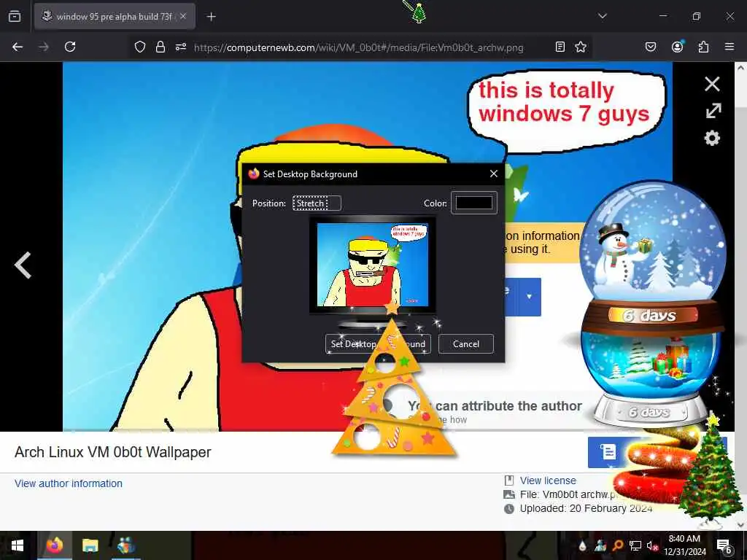Save page to Pocket

(651, 47)
